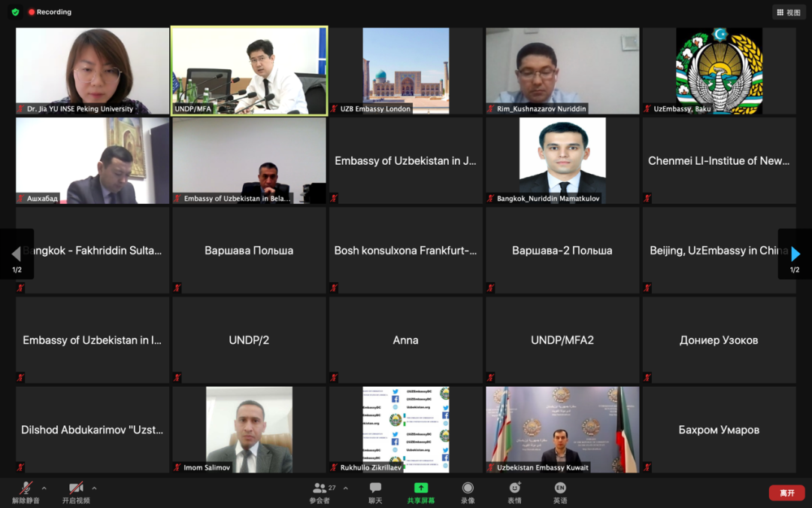Click muted mic icon on Anna tile

tap(334, 377)
